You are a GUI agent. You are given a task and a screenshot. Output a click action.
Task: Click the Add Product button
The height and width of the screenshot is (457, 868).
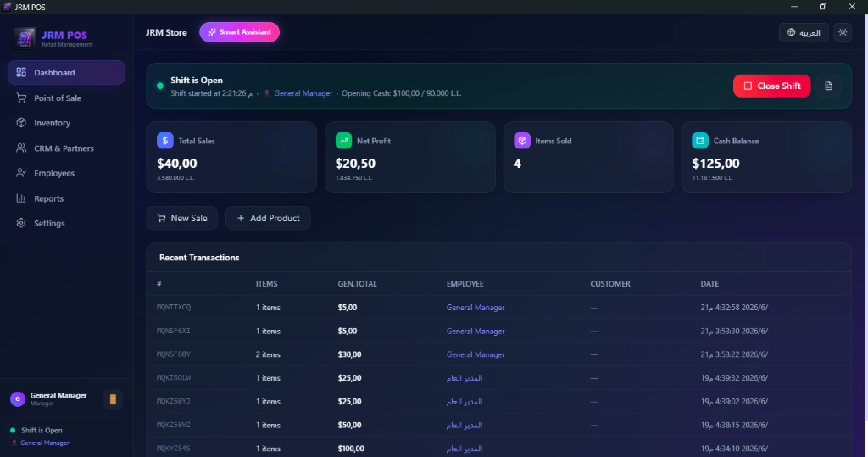click(268, 218)
